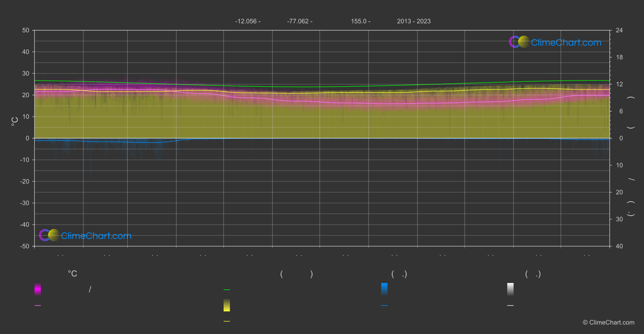Click the ClimeChart logo icon at bottom left

(49, 235)
